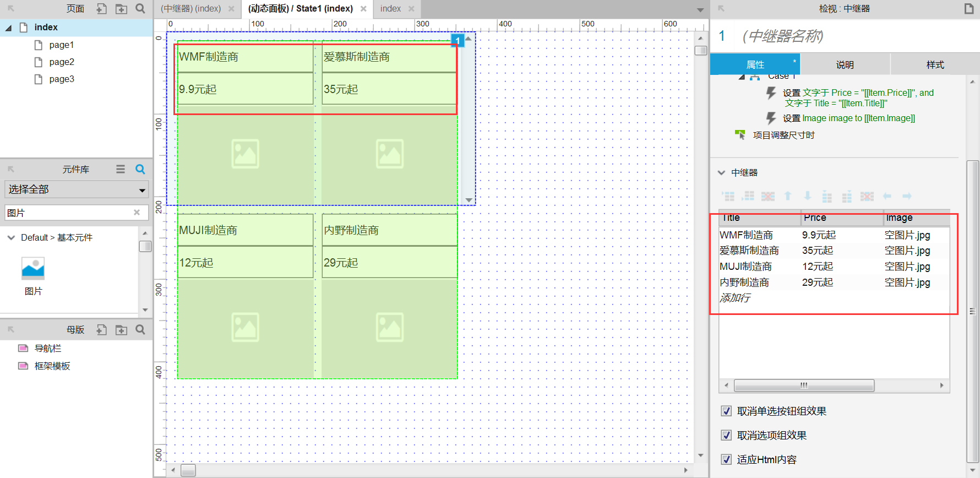980x478 pixels.
Task: Clear the 图片 search filter
Action: pos(137,213)
